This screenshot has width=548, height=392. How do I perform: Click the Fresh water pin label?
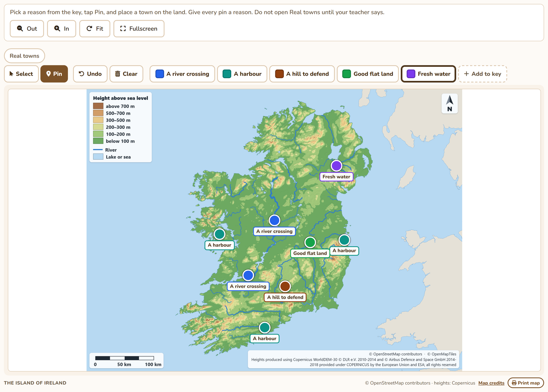click(336, 177)
